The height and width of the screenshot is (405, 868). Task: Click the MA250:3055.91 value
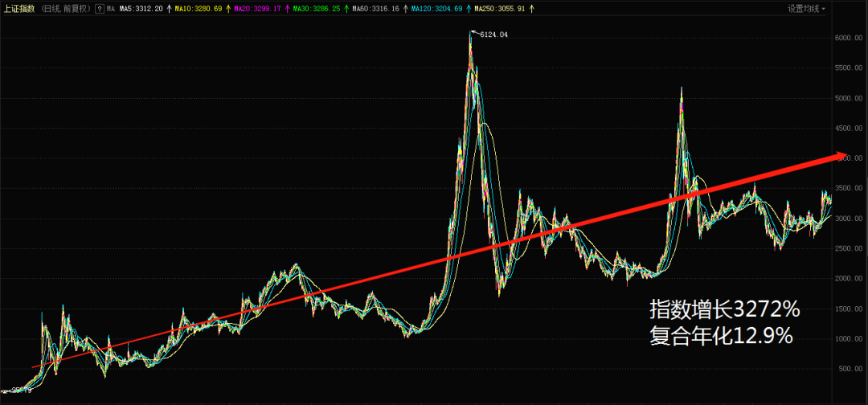pos(501,9)
